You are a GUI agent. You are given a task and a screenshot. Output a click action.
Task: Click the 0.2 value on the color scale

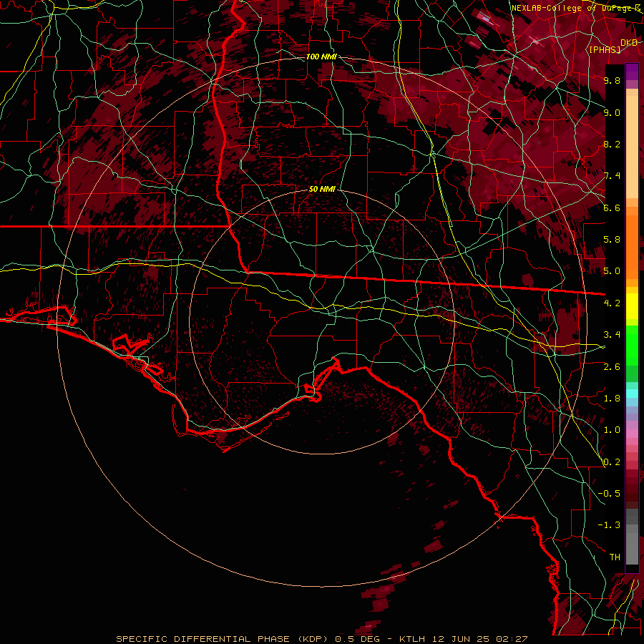click(x=612, y=462)
